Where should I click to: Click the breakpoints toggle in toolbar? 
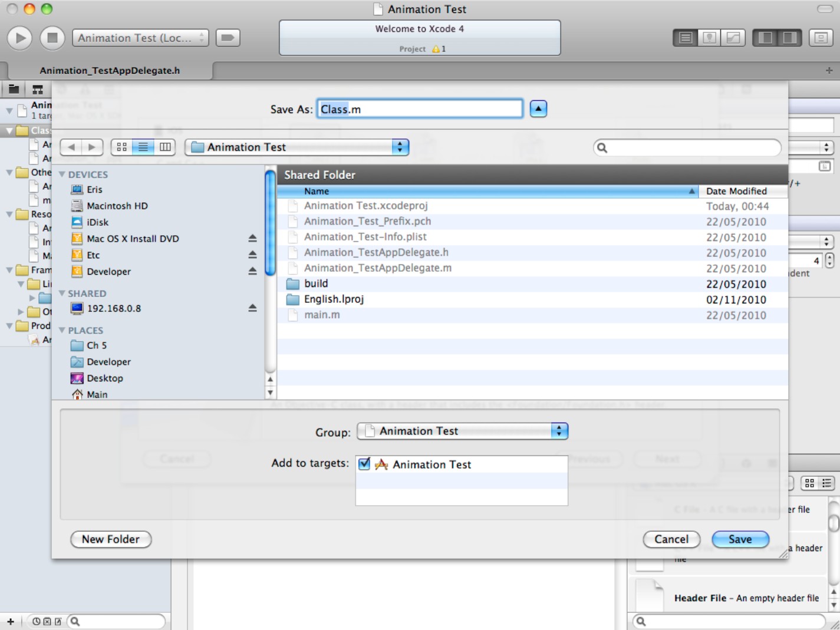coord(228,38)
